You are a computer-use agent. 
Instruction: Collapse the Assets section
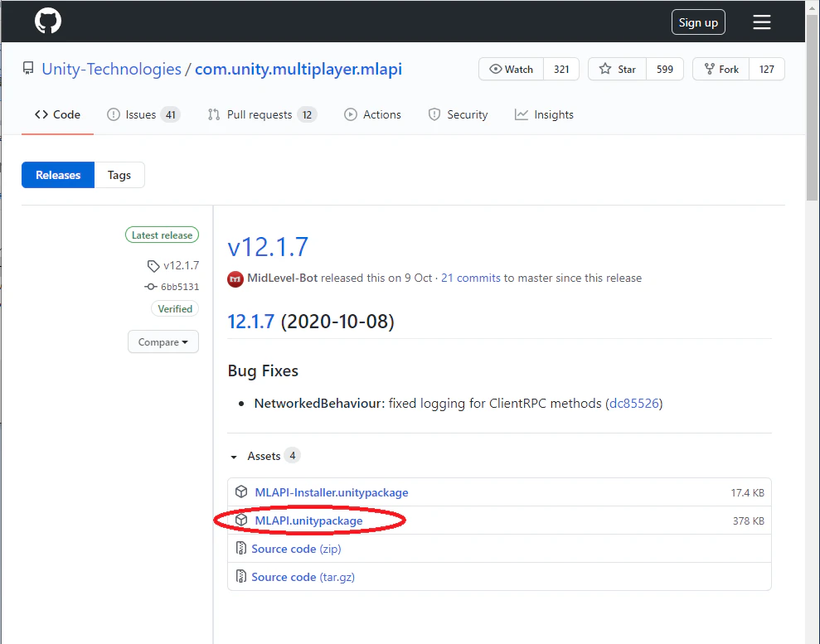[x=234, y=457]
